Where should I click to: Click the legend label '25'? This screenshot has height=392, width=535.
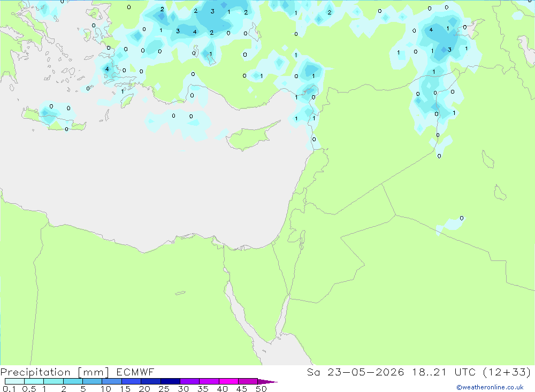(x=164, y=389)
